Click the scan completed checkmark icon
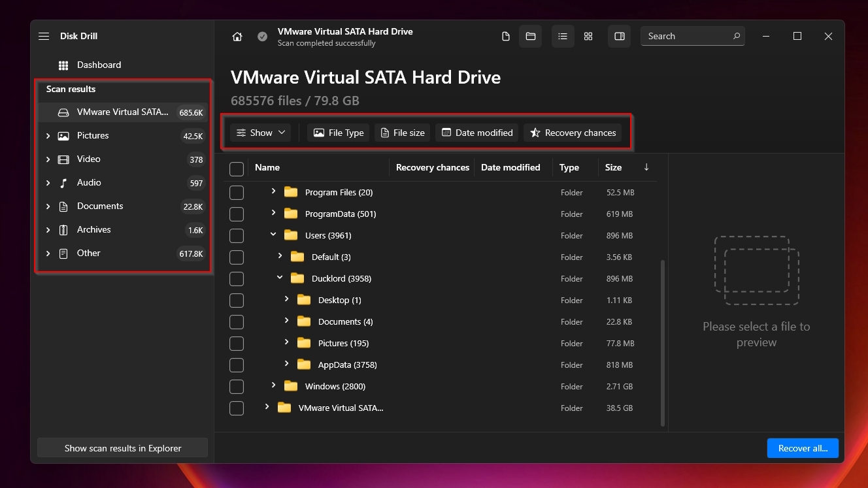 tap(262, 37)
